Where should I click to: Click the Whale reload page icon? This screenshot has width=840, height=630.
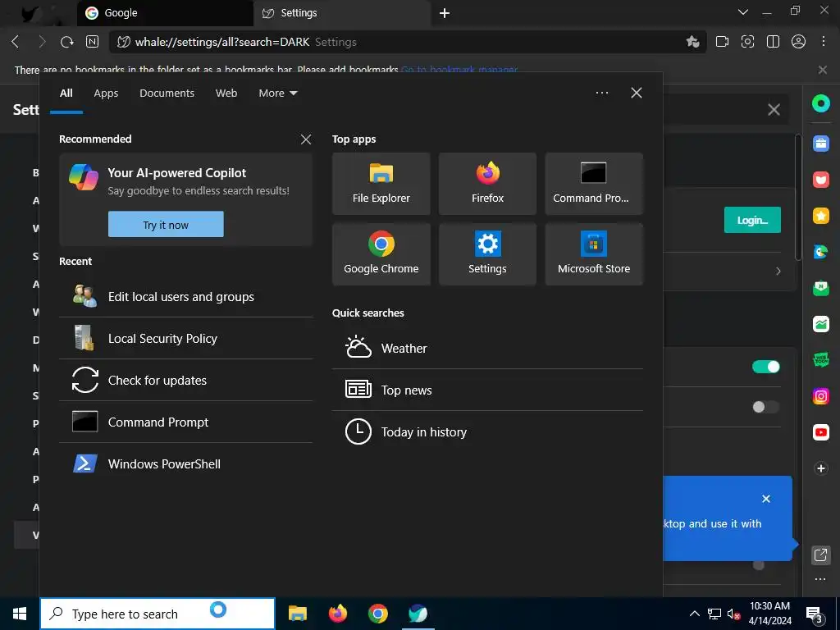[67, 42]
